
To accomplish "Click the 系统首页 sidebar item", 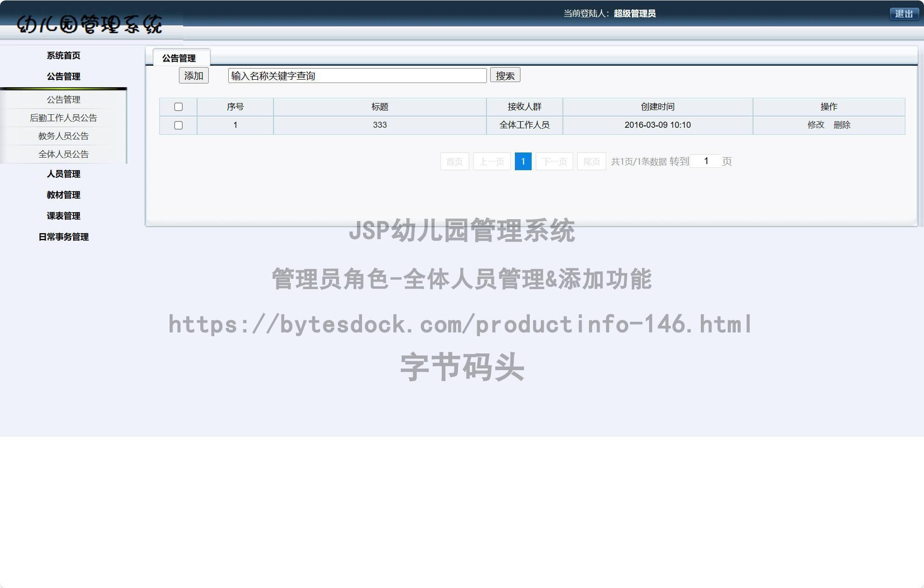I will pyautogui.click(x=62, y=55).
